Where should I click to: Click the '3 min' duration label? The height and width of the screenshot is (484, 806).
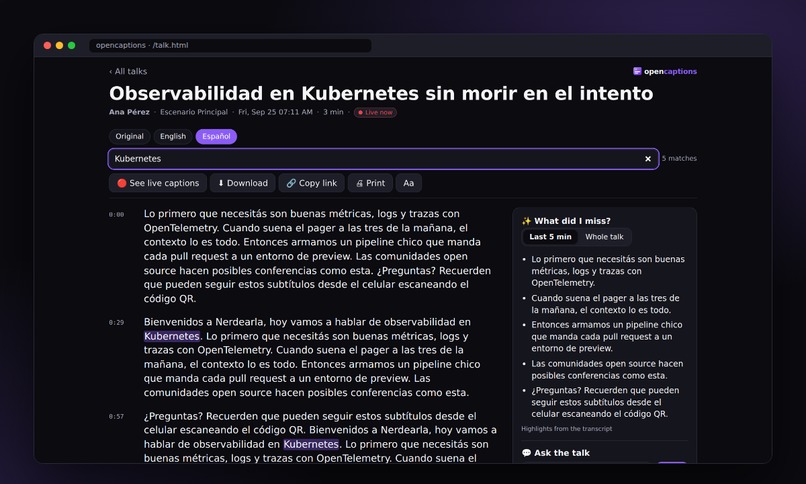[x=333, y=112]
